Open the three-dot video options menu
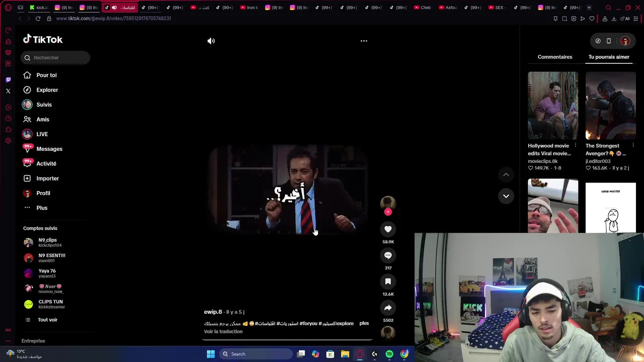The image size is (644, 362). 364,41
